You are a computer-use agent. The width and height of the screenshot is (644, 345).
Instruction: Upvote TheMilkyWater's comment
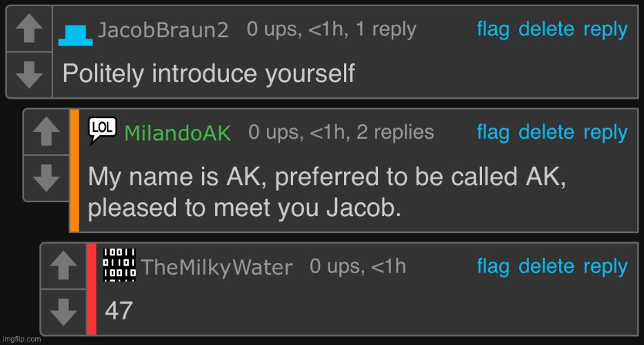tap(63, 266)
